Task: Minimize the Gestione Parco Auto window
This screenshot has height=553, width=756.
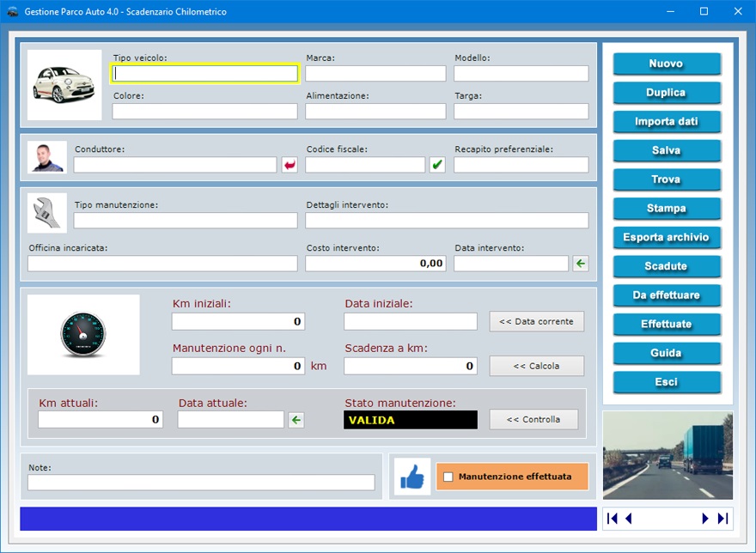Action: 670,11
